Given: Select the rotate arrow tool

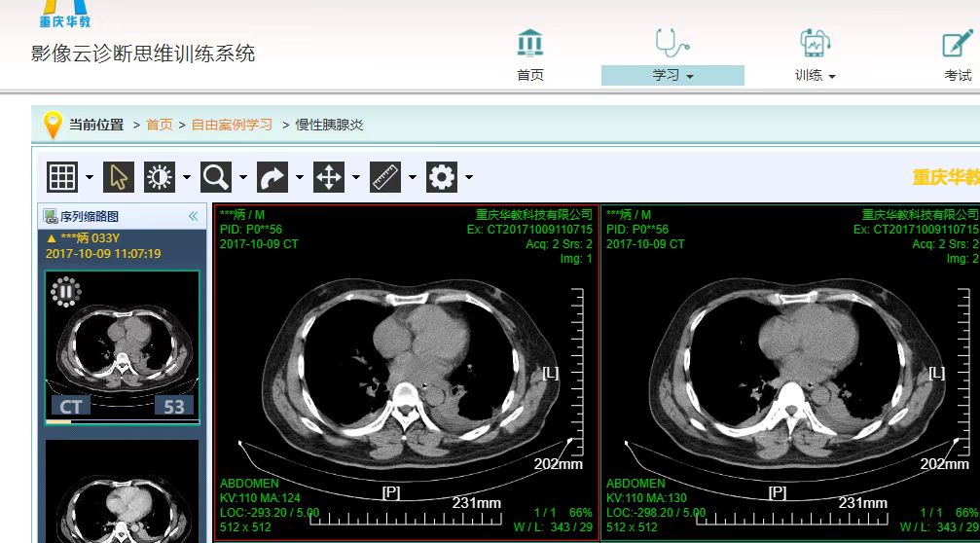Looking at the screenshot, I should click(x=272, y=177).
